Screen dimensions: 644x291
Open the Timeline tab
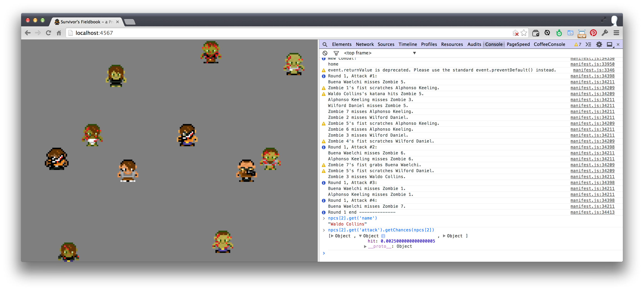[x=407, y=44]
